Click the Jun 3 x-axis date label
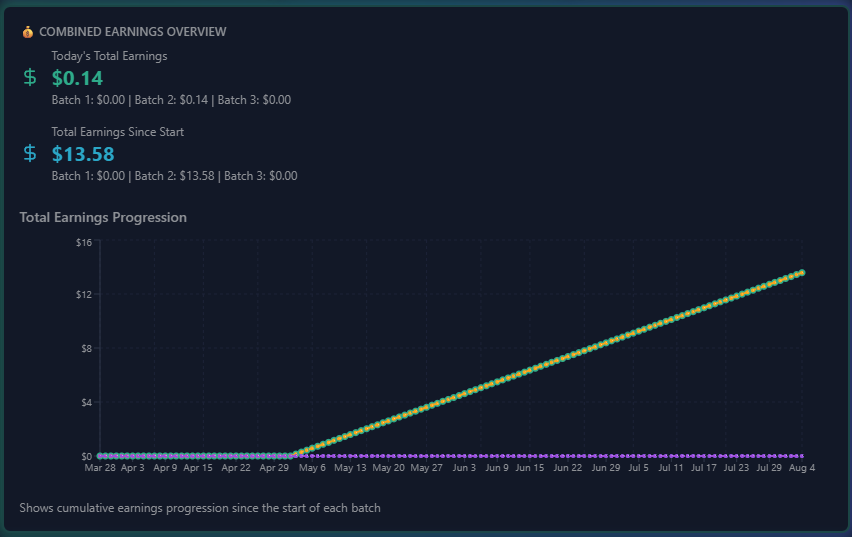The width and height of the screenshot is (852, 537). click(464, 467)
